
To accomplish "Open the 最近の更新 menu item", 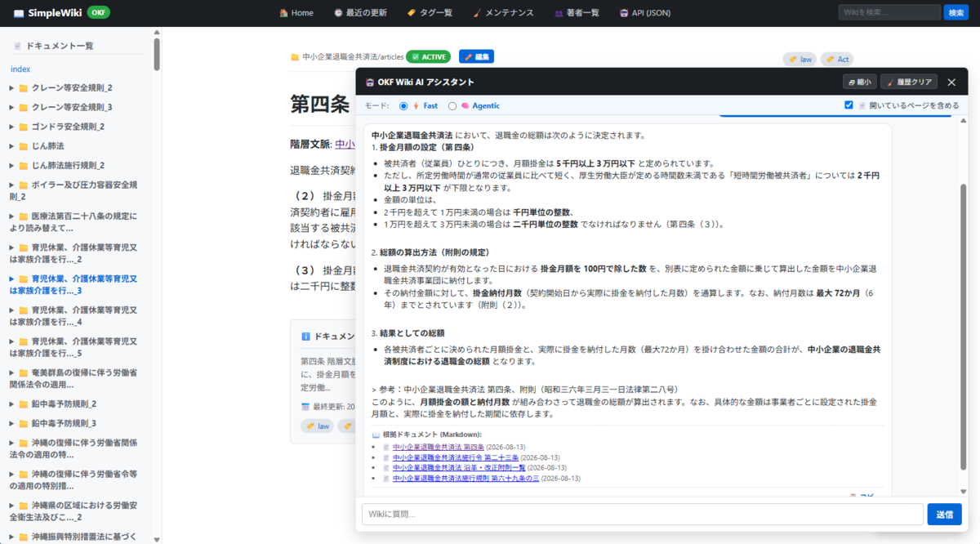I will (x=360, y=13).
